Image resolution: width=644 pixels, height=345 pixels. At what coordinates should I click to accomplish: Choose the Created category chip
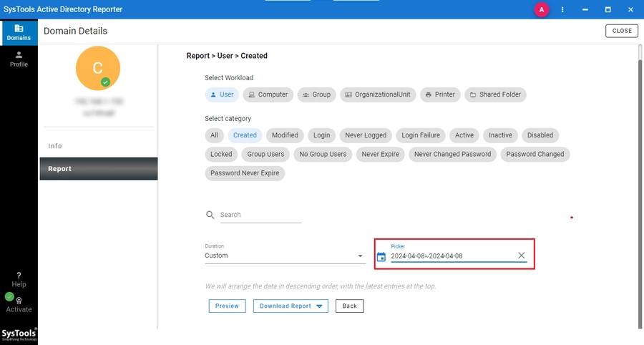coord(245,135)
